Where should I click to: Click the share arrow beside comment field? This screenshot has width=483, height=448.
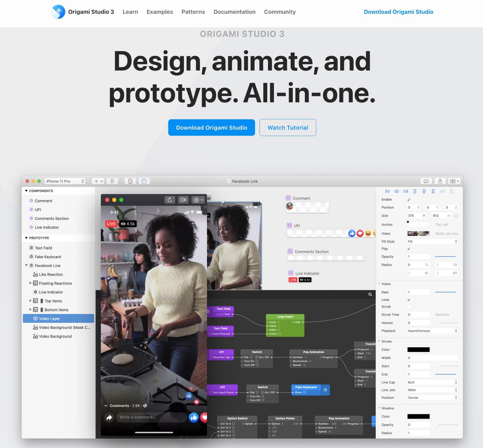click(109, 418)
